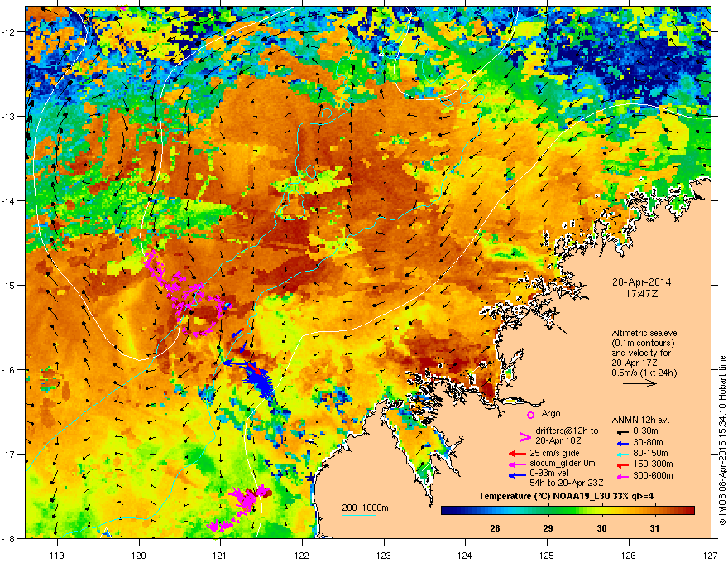
Task: Click the longitude axis label '125'
Action: pos(547,555)
